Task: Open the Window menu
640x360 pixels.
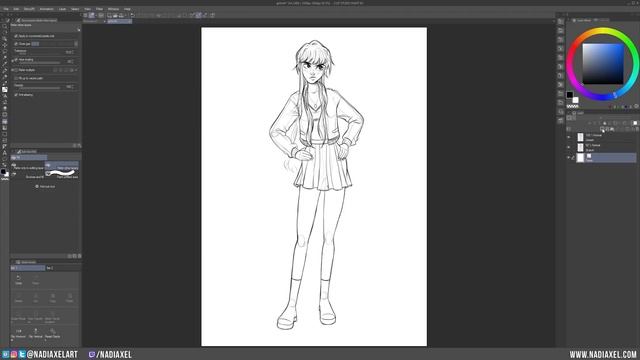Action: tap(113, 9)
